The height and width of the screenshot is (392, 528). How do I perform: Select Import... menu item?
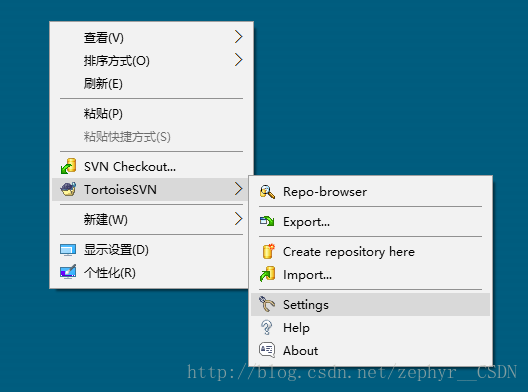[370, 274]
